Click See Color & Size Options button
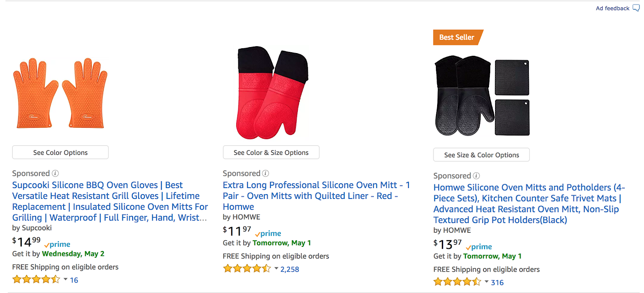 pyautogui.click(x=271, y=152)
